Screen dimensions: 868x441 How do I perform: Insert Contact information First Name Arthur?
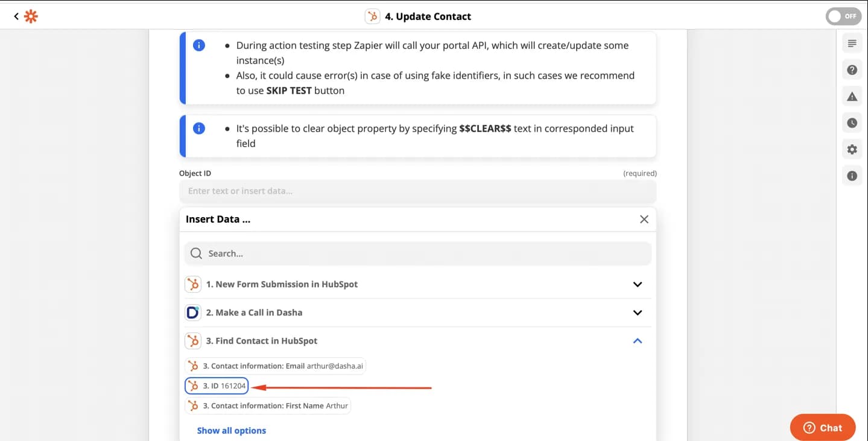point(268,405)
